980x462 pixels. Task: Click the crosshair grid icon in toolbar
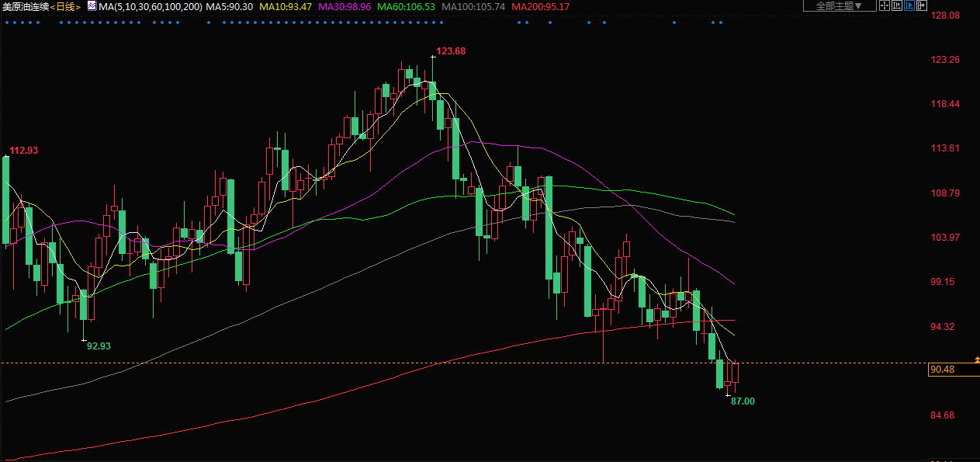[x=884, y=6]
